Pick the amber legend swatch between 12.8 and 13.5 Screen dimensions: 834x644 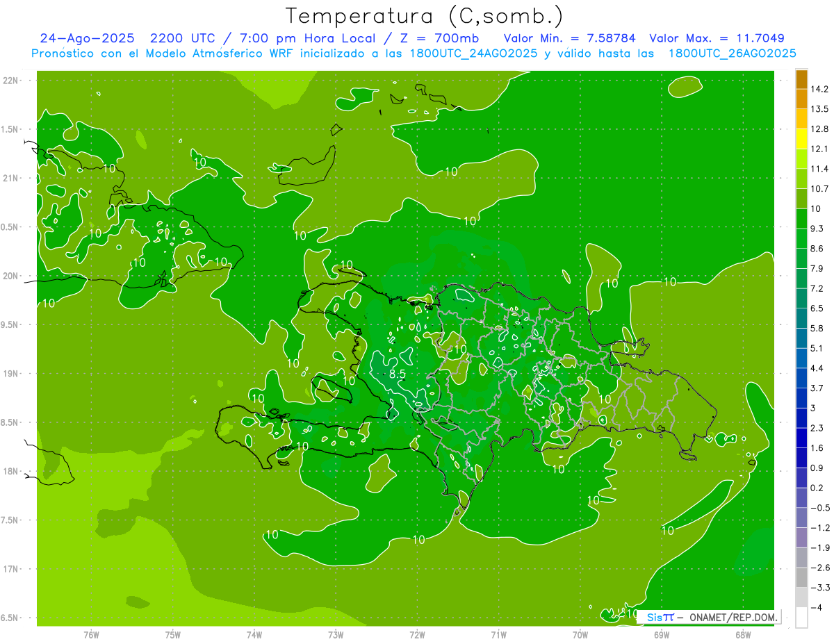[x=801, y=119]
